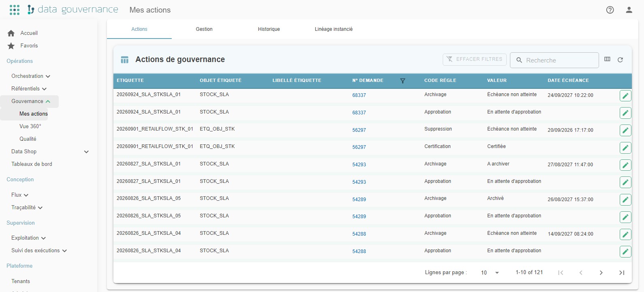Select the date 14/09/2027 08:24:00
Viewport: 644px width, 292px height.
click(570, 234)
